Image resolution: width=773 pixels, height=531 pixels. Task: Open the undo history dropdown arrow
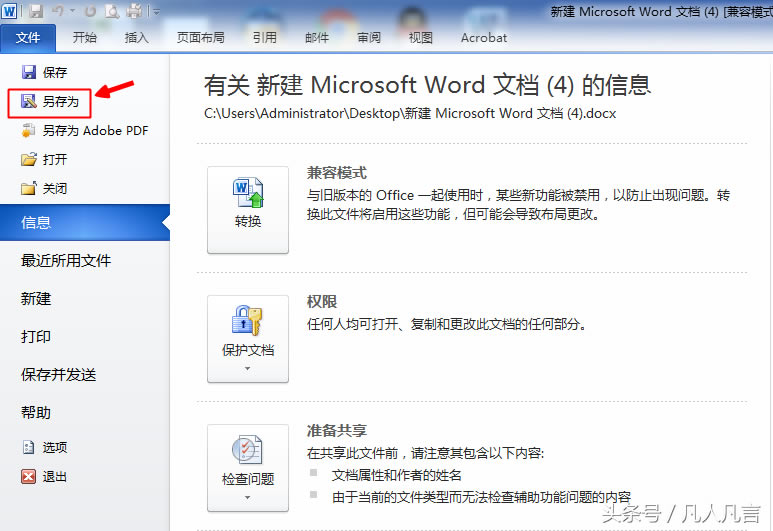tap(72, 12)
